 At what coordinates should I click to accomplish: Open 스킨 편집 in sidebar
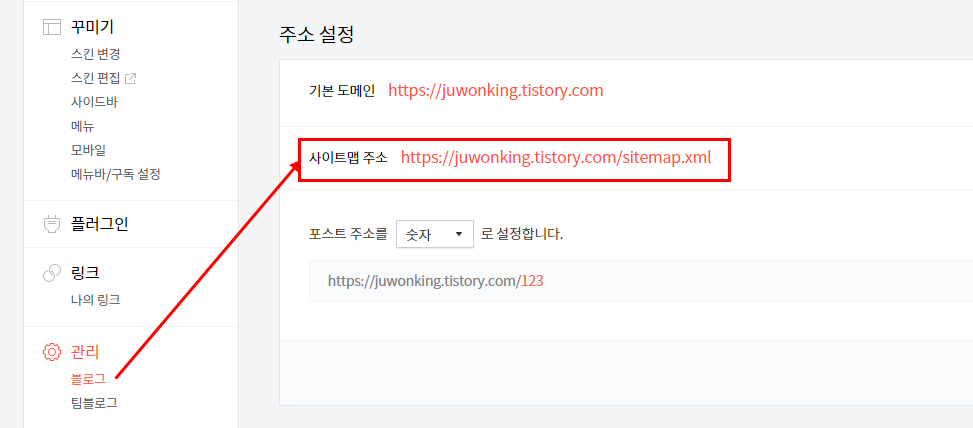click(x=96, y=78)
